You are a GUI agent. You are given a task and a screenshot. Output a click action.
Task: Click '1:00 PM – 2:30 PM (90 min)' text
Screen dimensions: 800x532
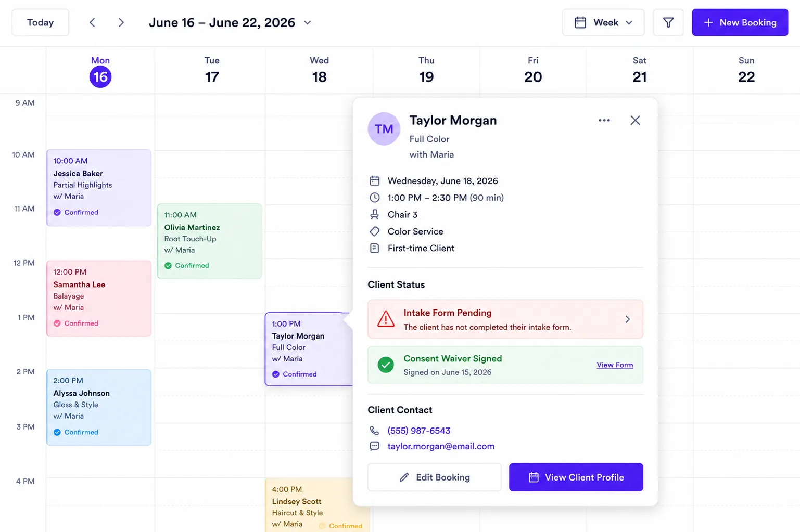(x=446, y=198)
